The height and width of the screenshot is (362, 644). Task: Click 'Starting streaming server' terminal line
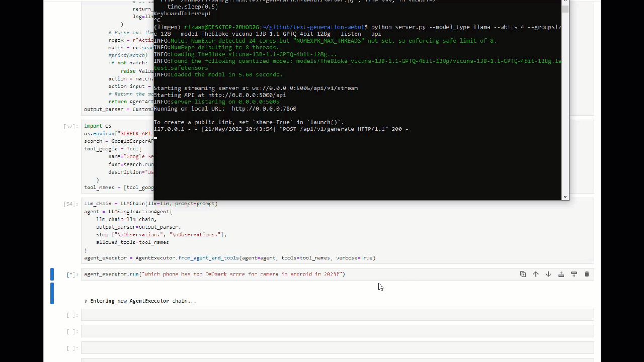tap(256, 88)
